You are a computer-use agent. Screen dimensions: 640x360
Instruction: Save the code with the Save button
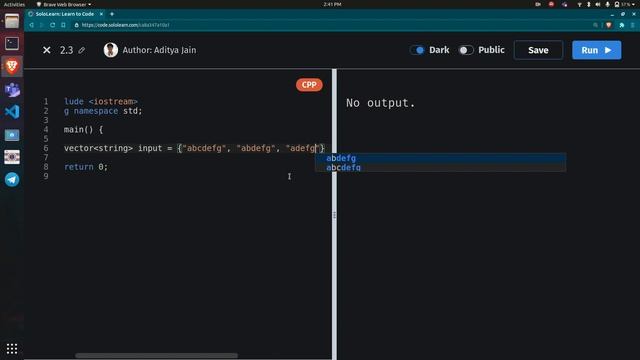(538, 50)
